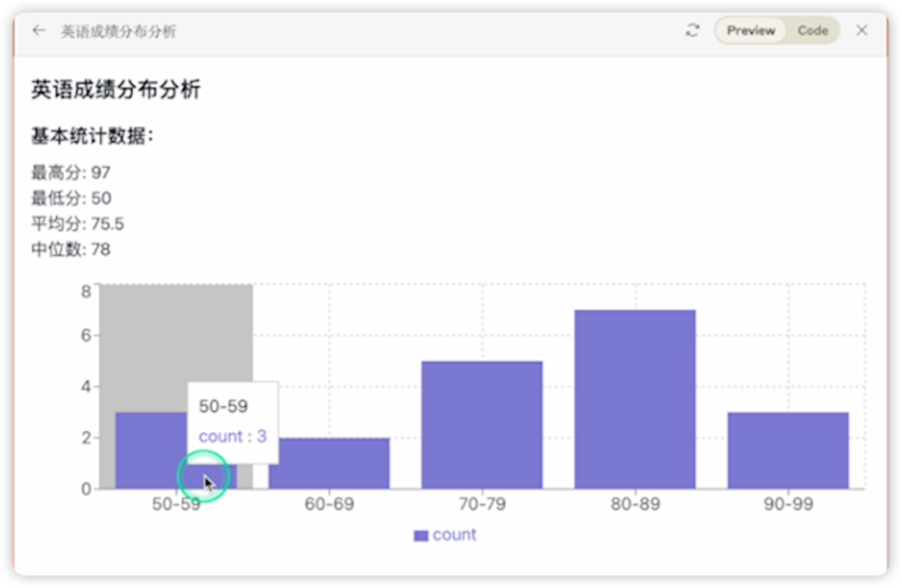Viewport: 902px width, 588px height.
Task: Switch to the Preview view
Action: click(x=750, y=31)
